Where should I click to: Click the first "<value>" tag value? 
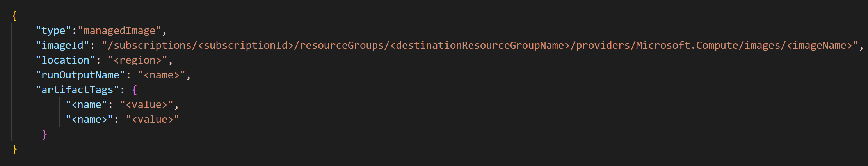[146, 105]
